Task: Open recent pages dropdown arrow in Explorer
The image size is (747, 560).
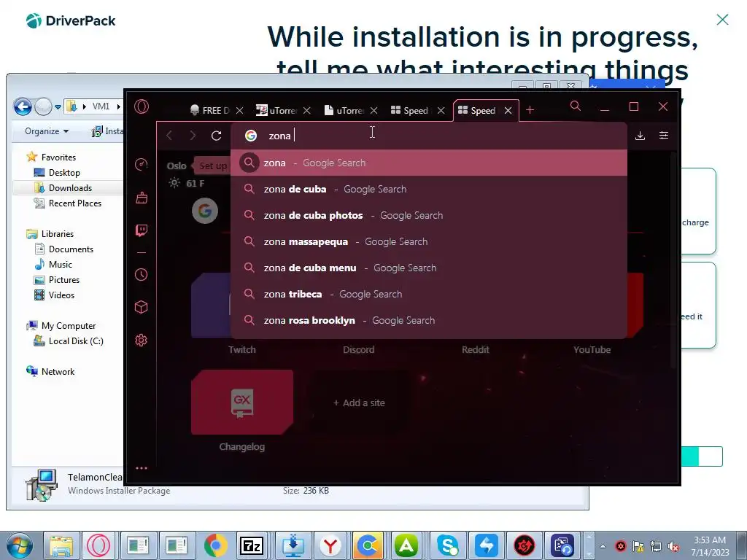Action: pyautogui.click(x=58, y=106)
